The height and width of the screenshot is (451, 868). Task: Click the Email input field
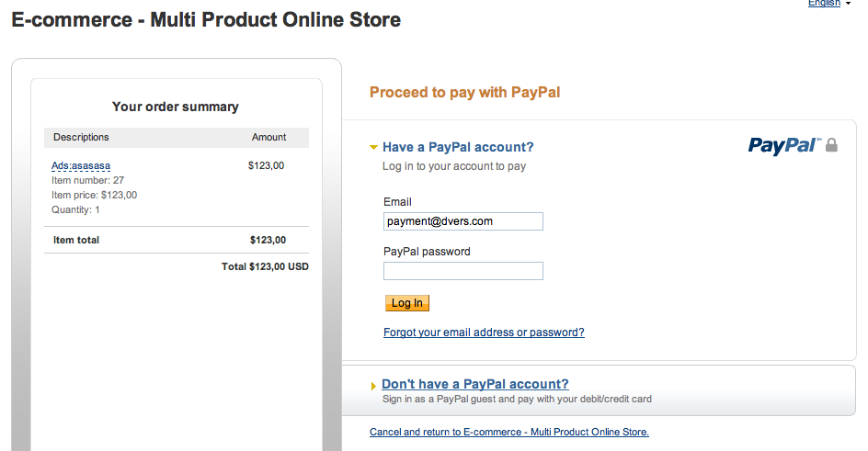point(463,221)
